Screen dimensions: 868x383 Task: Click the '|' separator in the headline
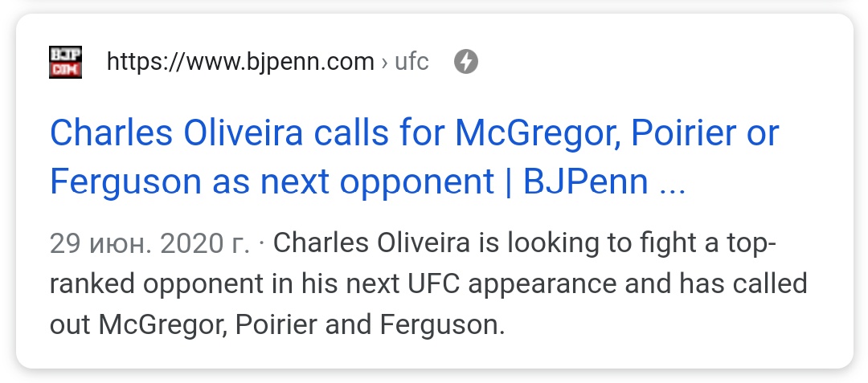(x=509, y=182)
